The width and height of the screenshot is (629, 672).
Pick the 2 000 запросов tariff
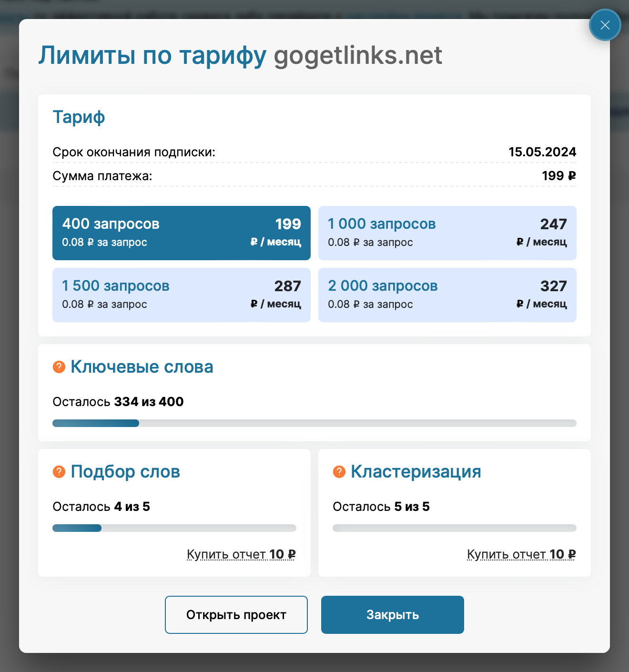click(x=447, y=295)
